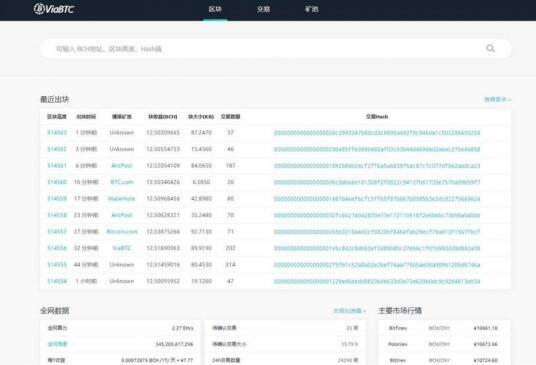Viewport: 536px width, 365px height.
Task: Open the hash link of block 514561
Action: point(377,165)
